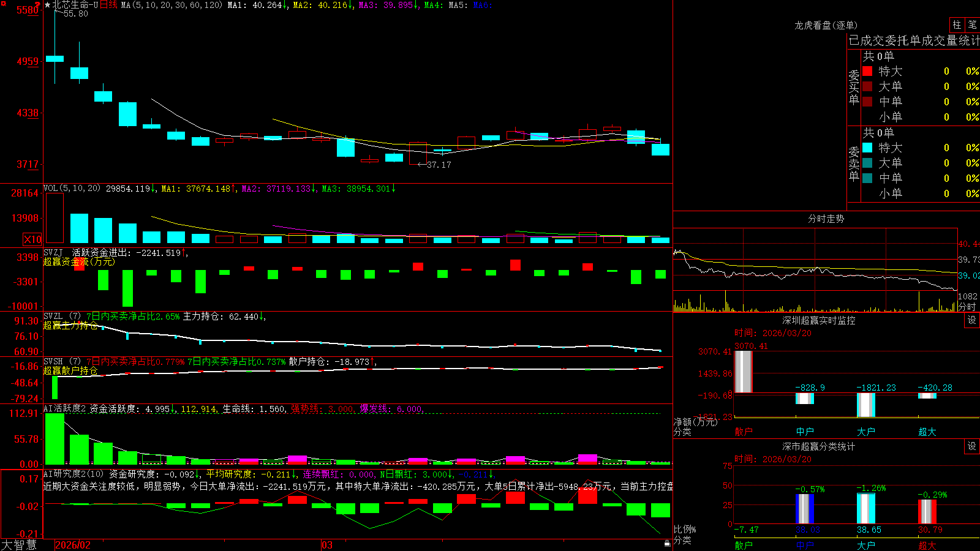The width and height of the screenshot is (980, 551).
Task: Switch 龙虎看盘 to 柱 view
Action: (957, 24)
